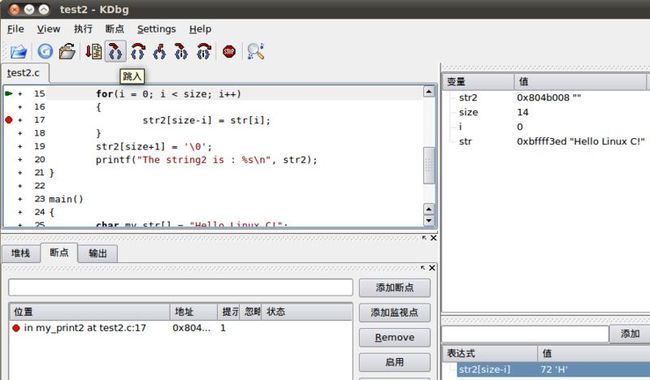Screen dimensions: 650x380
Task: Undock the upper breakpoint panel via float icon
Action: tap(424, 238)
